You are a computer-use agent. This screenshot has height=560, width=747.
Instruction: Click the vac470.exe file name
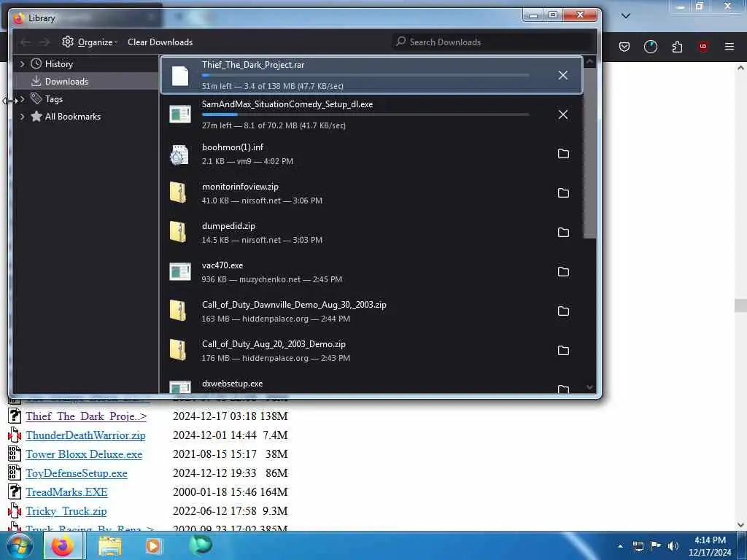point(222,265)
